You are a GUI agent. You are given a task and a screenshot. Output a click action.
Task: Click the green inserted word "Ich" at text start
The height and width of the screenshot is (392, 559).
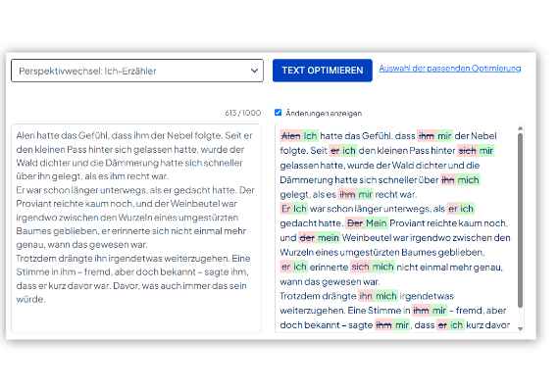point(310,136)
